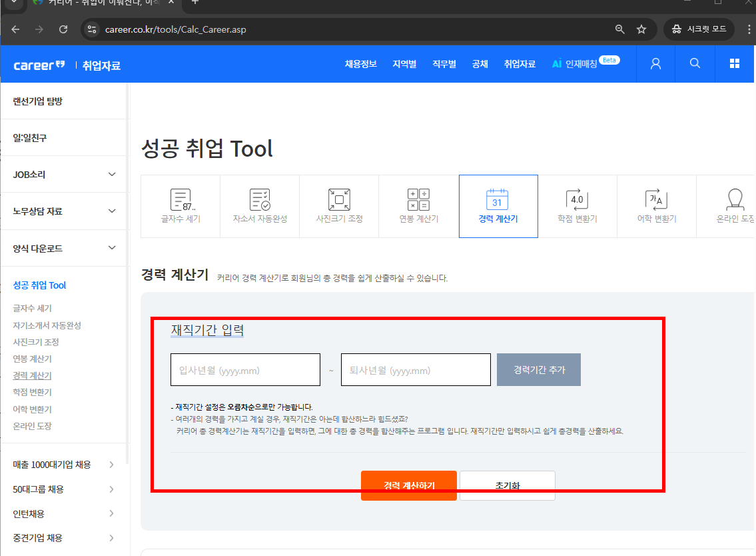Open the 어학 변환기 tool icon
Image resolution: width=756 pixels, height=556 pixels.
tap(656, 206)
